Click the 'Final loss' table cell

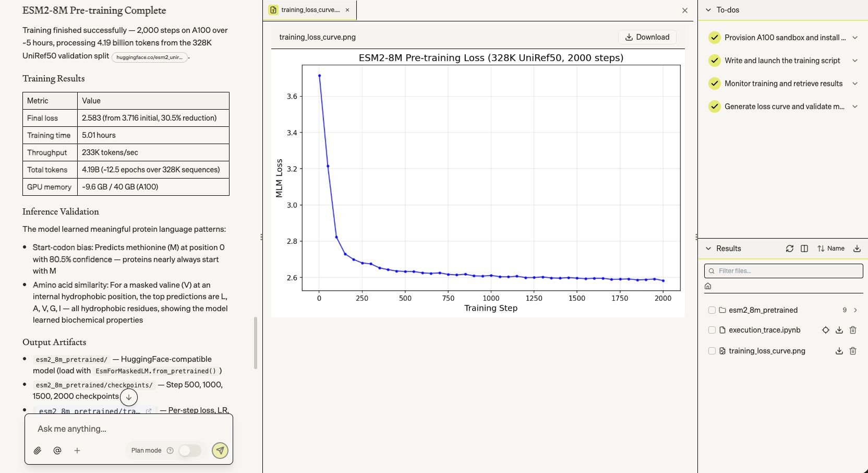coord(50,118)
